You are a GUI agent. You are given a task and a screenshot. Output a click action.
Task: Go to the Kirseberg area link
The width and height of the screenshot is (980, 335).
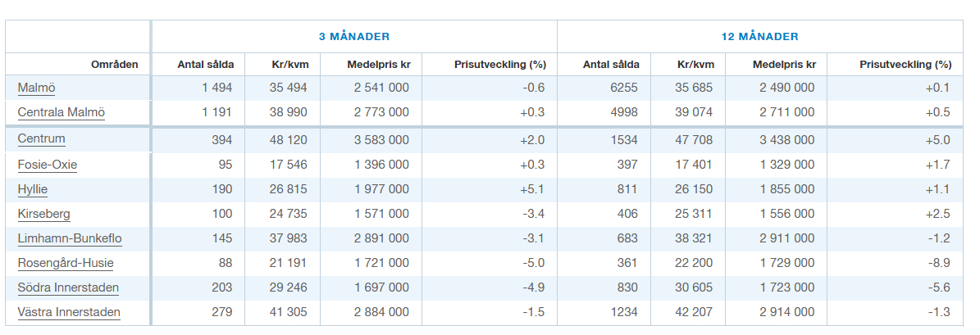click(x=44, y=215)
